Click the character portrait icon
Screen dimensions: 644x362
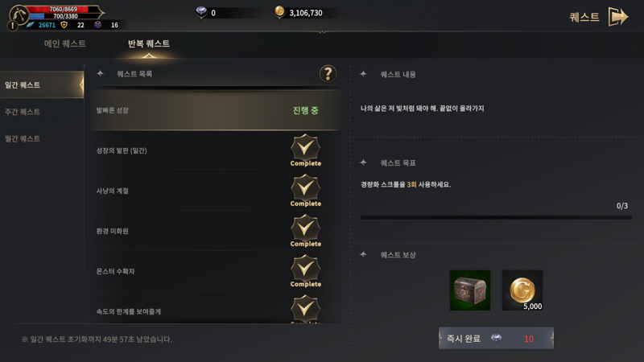pos(19,15)
